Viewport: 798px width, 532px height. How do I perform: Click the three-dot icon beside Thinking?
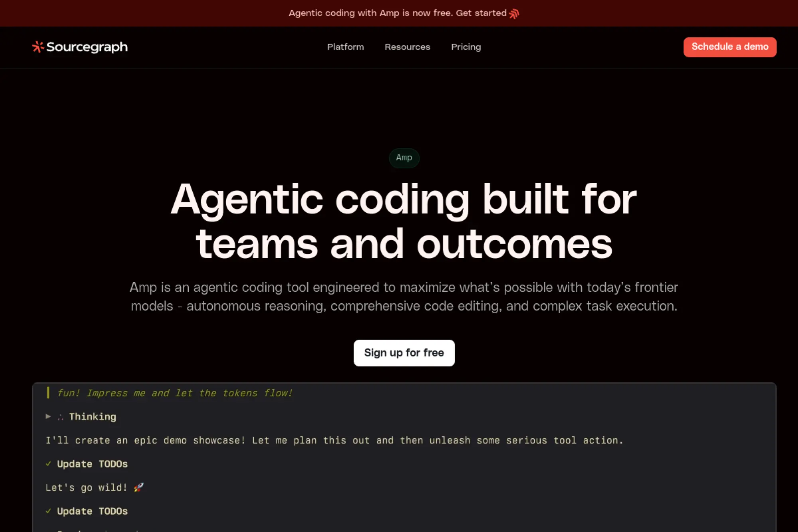coord(61,417)
